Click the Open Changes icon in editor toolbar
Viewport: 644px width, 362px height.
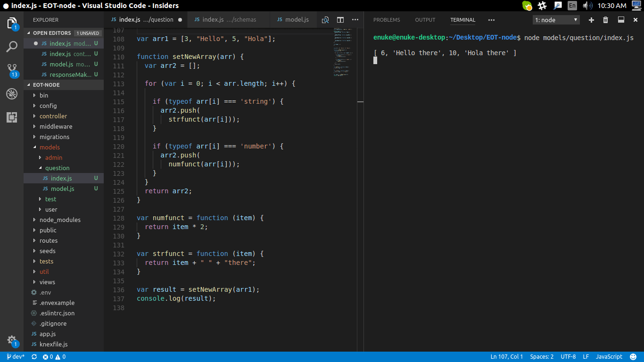[325, 20]
